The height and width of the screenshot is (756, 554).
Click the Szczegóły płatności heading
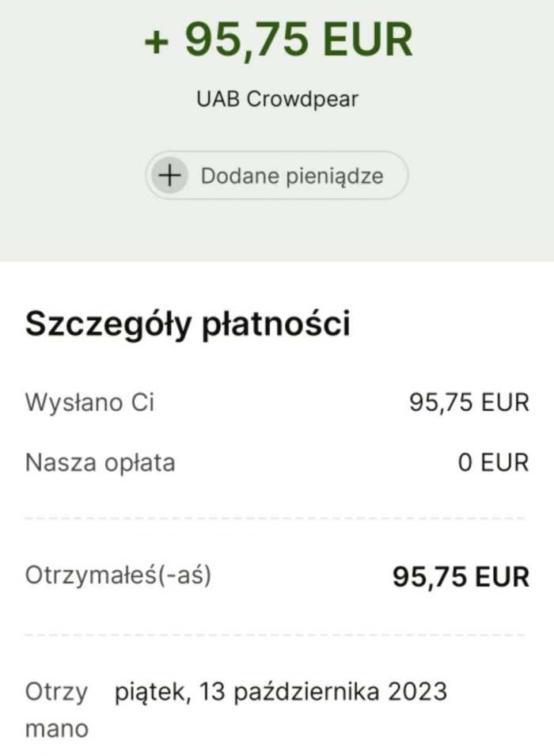tap(188, 324)
